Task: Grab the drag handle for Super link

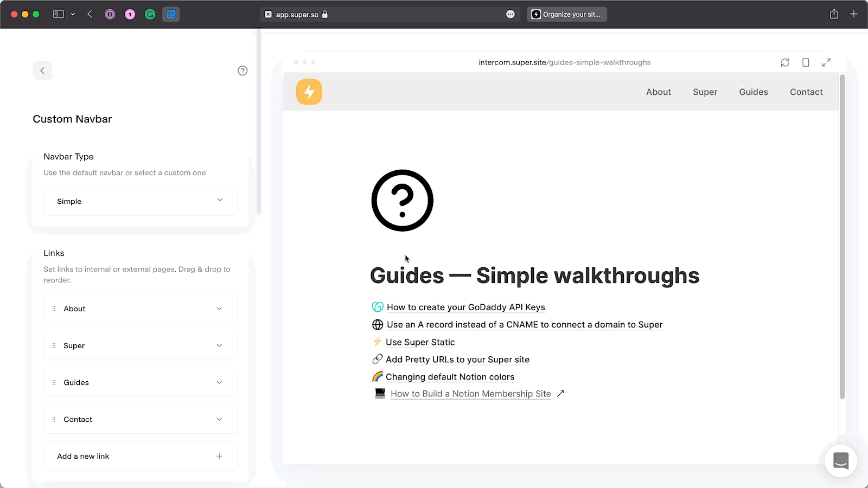Action: pyautogui.click(x=54, y=345)
